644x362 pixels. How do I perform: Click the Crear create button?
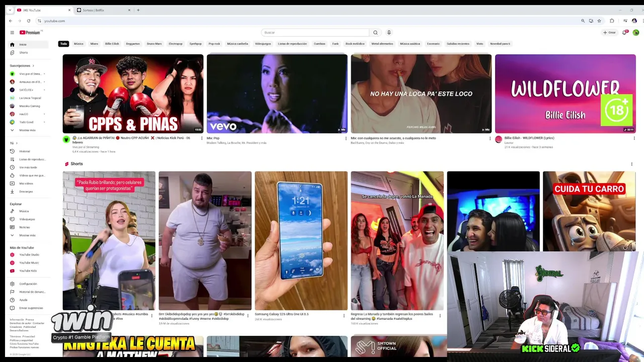609,32
